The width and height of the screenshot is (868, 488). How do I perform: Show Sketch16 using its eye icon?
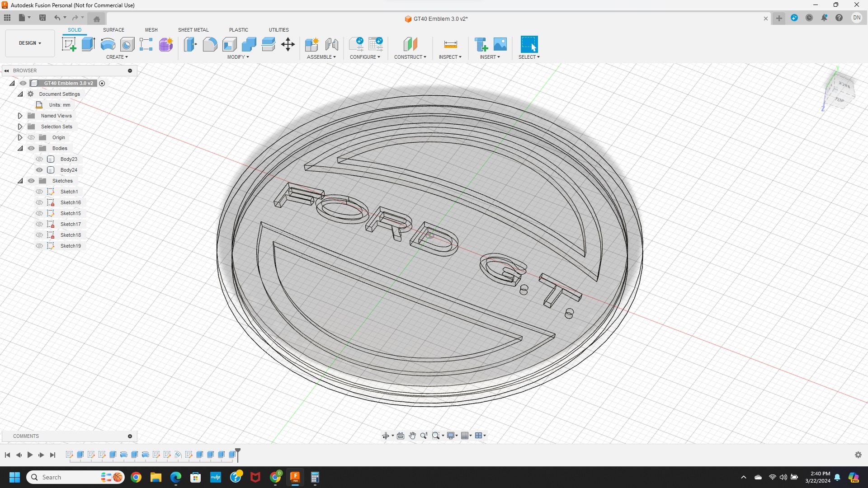point(39,202)
